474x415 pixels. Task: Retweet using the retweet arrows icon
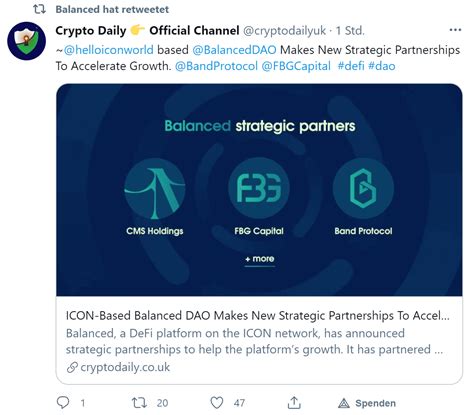[139, 403]
